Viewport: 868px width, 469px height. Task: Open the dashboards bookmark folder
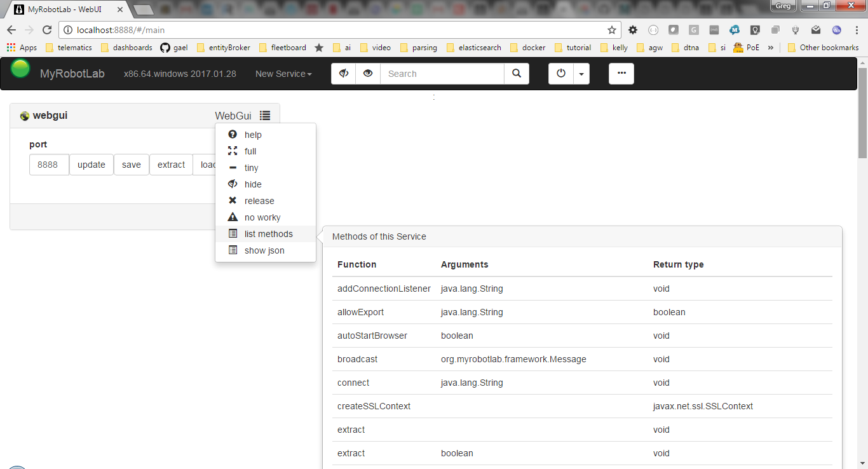click(126, 48)
